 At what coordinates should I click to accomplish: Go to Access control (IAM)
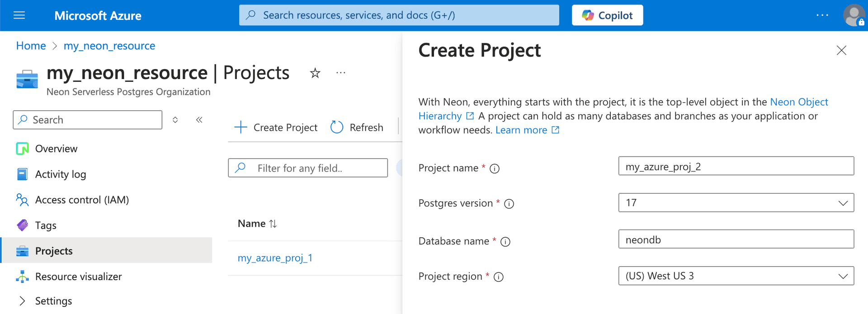[x=82, y=200]
